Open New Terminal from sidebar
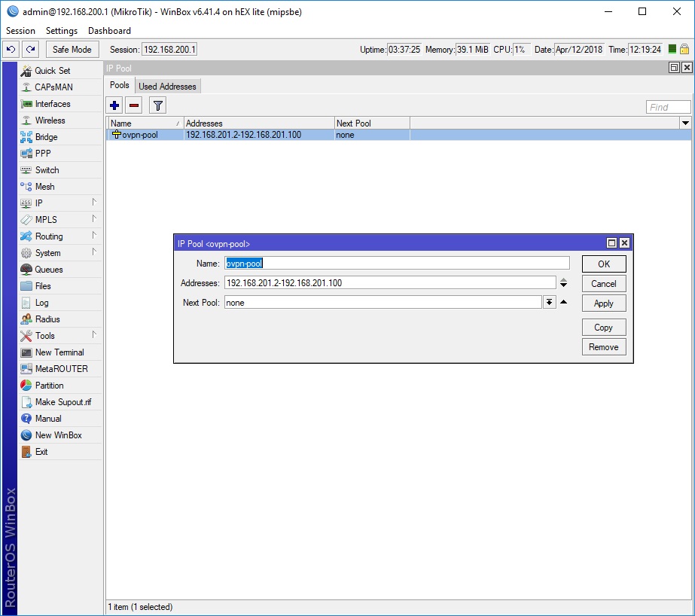Image resolution: width=695 pixels, height=616 pixels. click(x=59, y=352)
